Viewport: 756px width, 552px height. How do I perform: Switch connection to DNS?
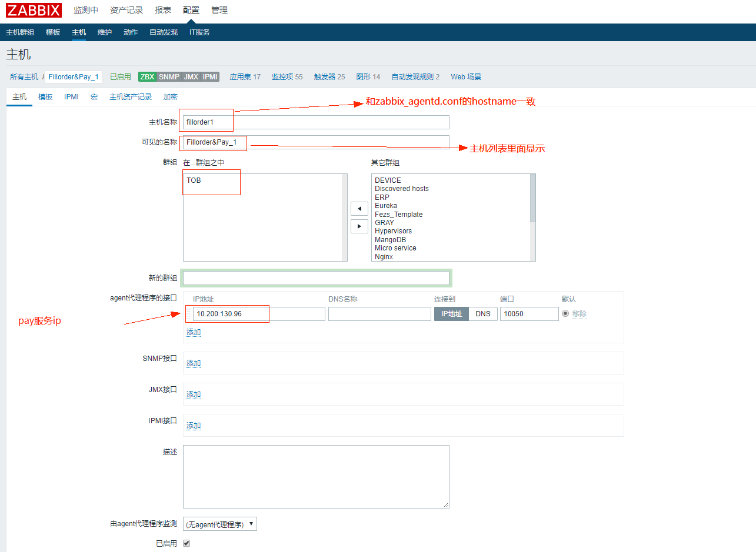(x=483, y=314)
